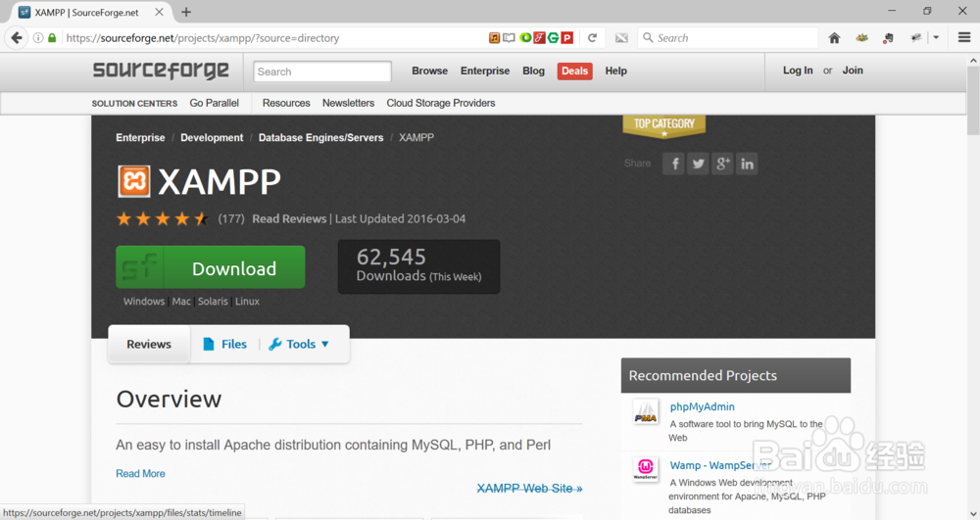The image size is (980, 520).
Task: Expand the Tools dropdown menu
Action: coord(299,344)
